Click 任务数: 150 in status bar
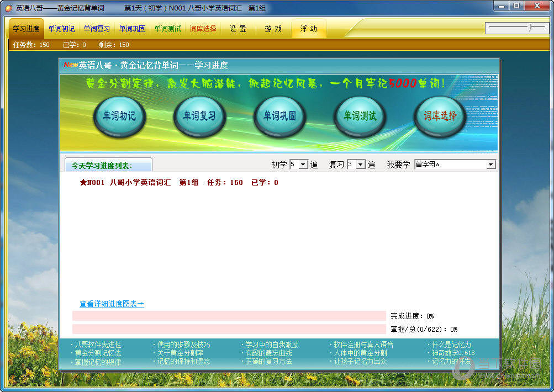The width and height of the screenshot is (554, 392). [31, 45]
